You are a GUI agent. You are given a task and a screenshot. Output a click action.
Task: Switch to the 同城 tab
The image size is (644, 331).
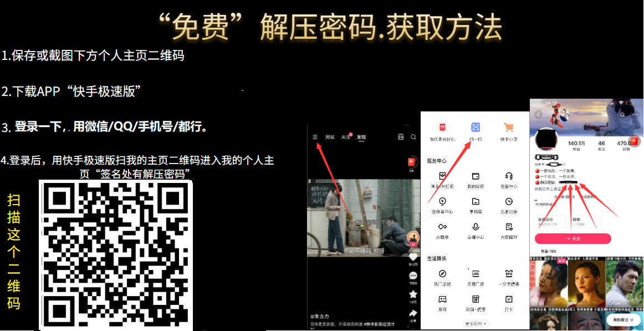[x=330, y=137]
